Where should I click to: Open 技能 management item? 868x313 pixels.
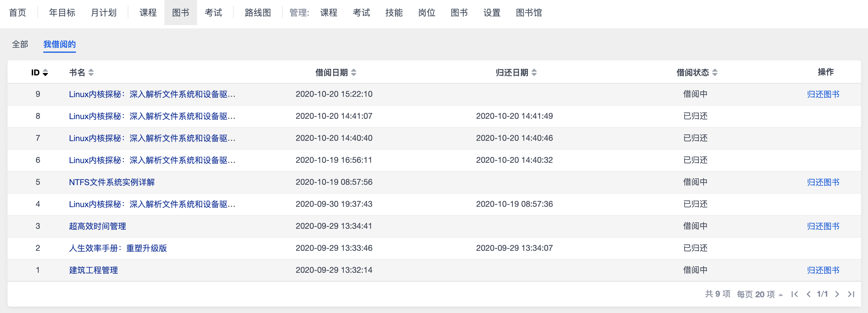point(394,13)
